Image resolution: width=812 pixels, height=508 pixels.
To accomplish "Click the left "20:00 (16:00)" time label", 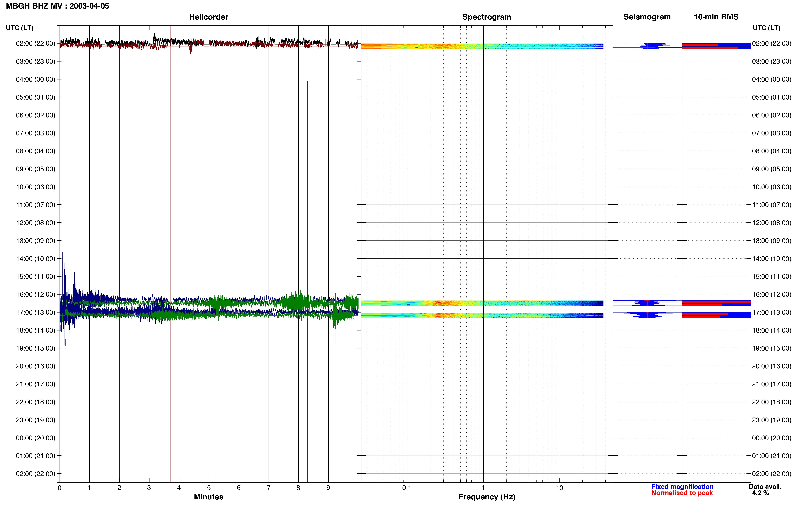I will point(35,366).
